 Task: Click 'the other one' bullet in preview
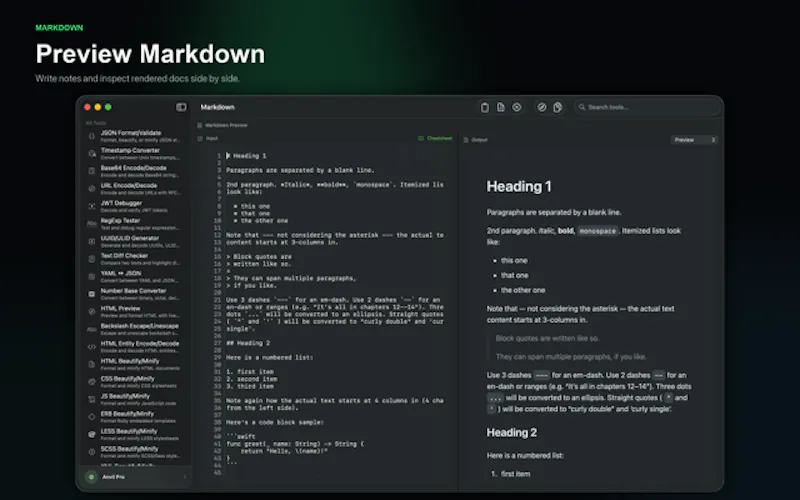click(523, 290)
